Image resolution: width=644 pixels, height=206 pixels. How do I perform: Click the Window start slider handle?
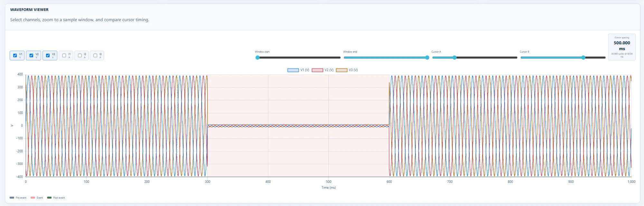pyautogui.click(x=257, y=58)
